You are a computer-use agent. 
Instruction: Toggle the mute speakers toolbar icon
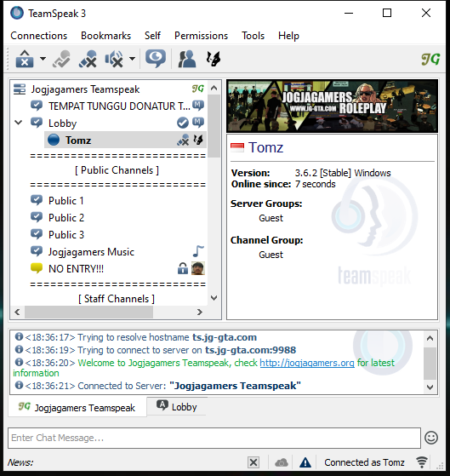[114, 59]
